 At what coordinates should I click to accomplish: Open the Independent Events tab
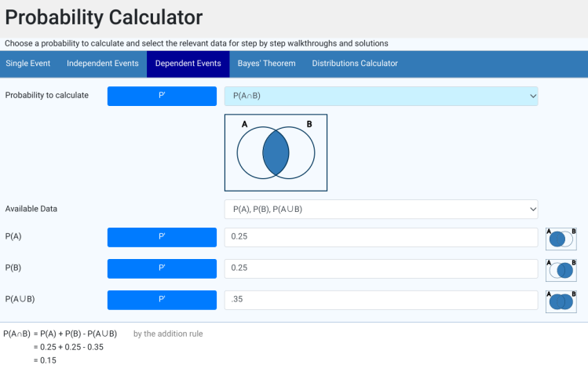click(103, 64)
